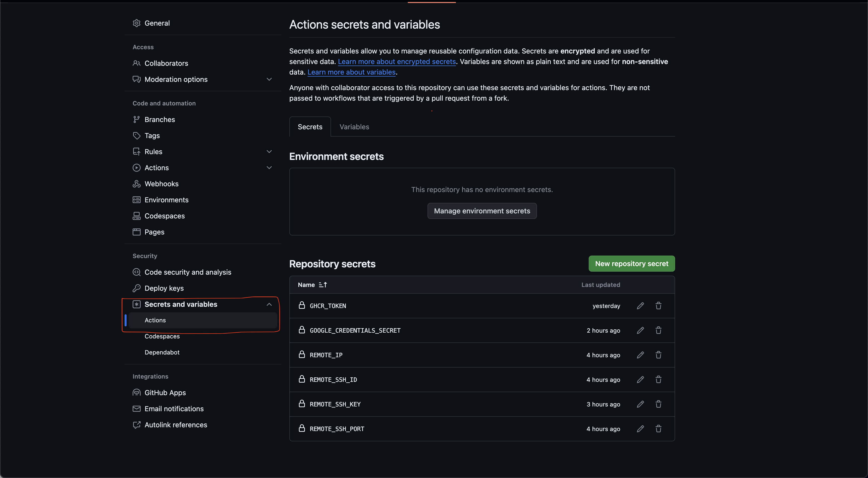Select the Secrets tab
The height and width of the screenshot is (478, 868).
[x=310, y=127]
